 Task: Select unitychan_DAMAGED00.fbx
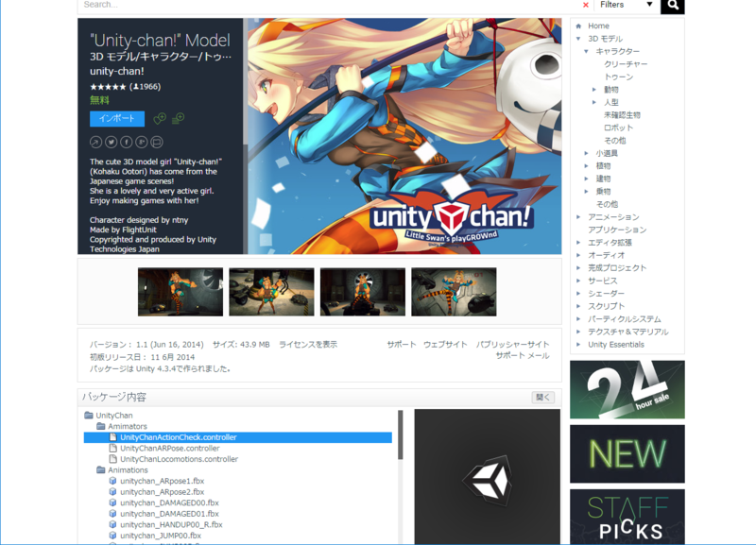pos(169,503)
